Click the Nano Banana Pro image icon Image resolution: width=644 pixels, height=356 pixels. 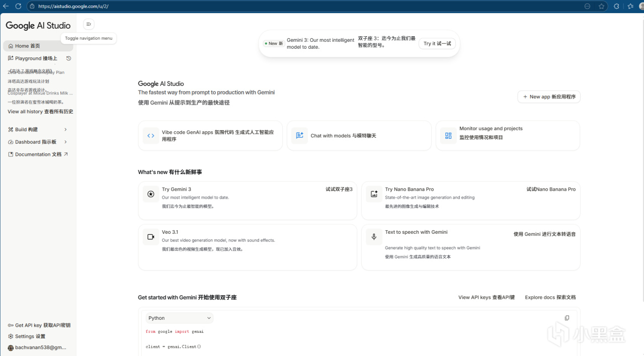click(374, 194)
